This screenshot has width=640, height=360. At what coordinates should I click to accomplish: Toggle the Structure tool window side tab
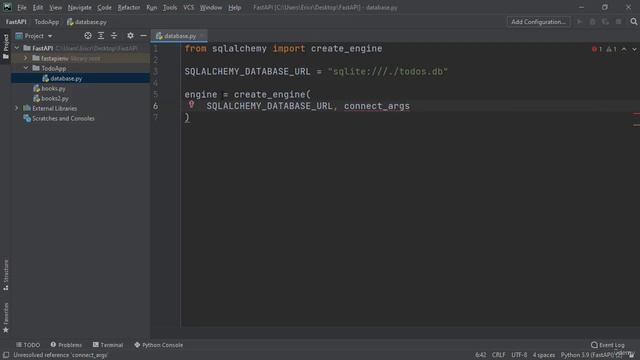point(5,275)
